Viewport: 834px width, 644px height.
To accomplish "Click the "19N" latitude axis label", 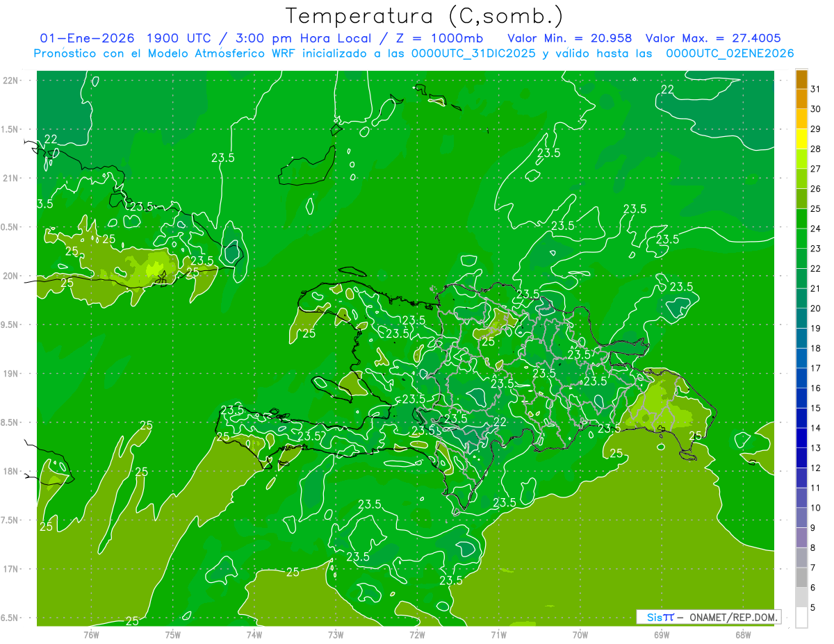I will pos(11,374).
